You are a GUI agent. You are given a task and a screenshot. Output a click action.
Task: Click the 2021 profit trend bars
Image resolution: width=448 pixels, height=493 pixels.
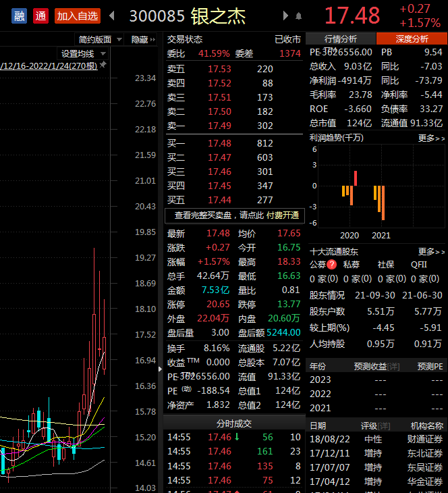(x=379, y=203)
